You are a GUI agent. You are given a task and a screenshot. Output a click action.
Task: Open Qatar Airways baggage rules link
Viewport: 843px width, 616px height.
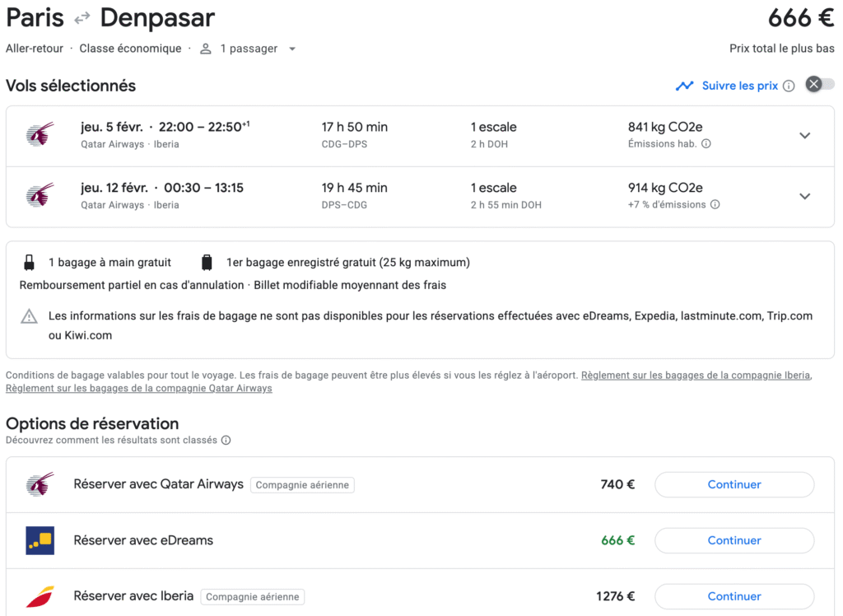click(x=138, y=389)
